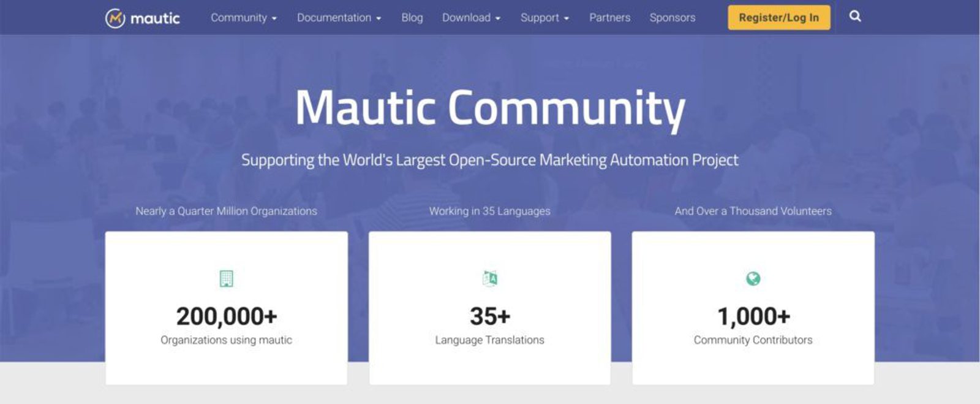The height and width of the screenshot is (404, 980).
Task: Select the 35+ language count
Action: pos(490,316)
